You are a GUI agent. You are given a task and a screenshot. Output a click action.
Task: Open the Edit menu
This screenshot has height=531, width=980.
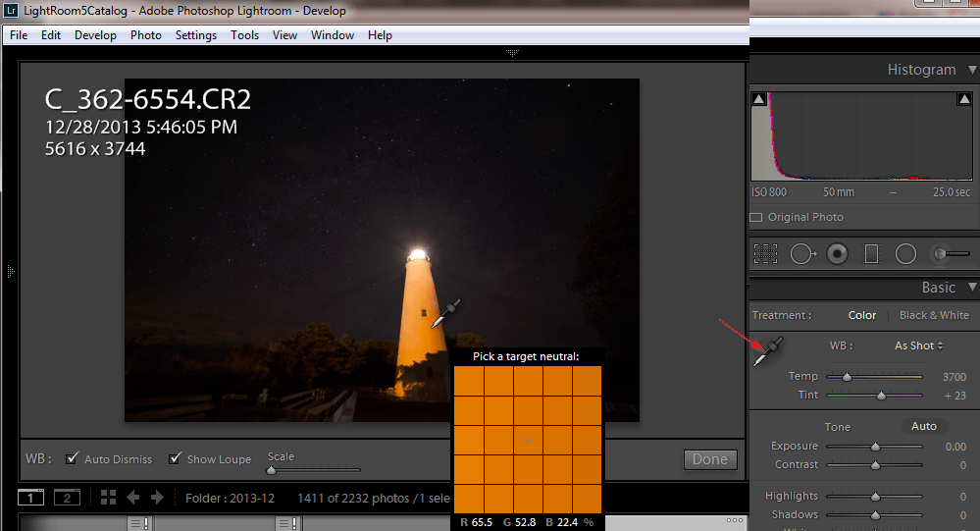tap(51, 35)
